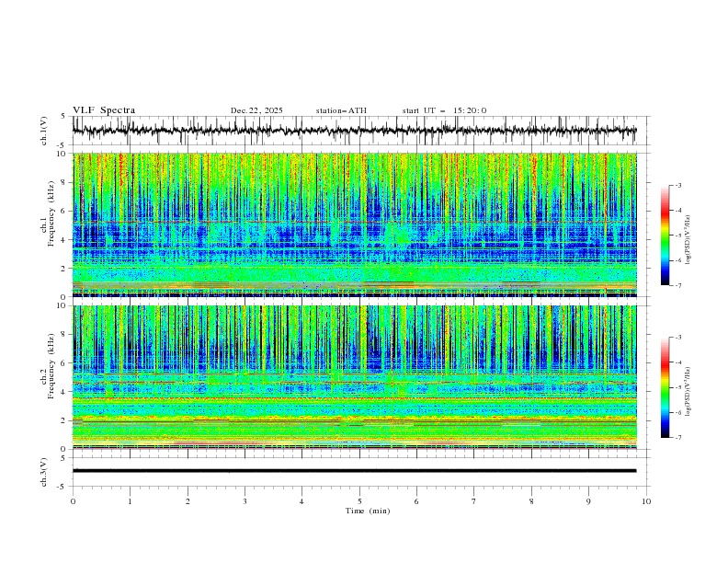Viewport: 728px width, 563px height.
Task: Click the "ch.3(V)" vertical axis label
Action: click(x=44, y=472)
